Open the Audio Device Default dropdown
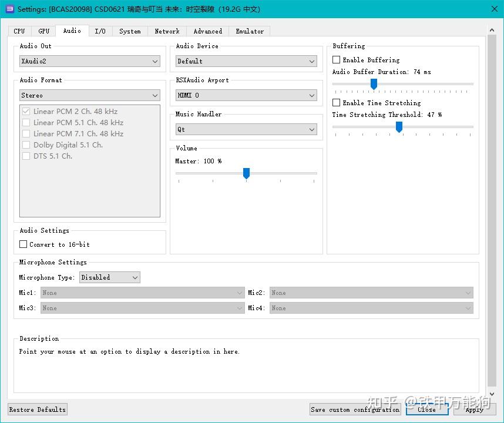The width and height of the screenshot is (504, 423). tap(246, 61)
